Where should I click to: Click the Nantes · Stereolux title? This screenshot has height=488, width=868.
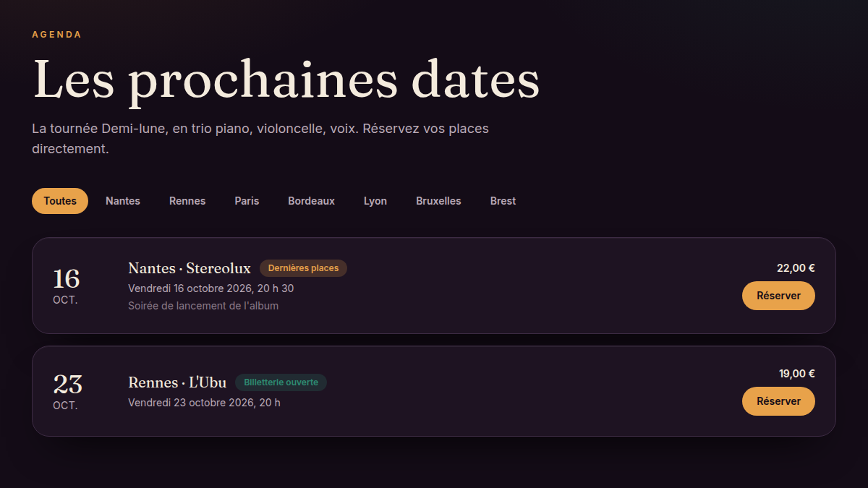190,268
